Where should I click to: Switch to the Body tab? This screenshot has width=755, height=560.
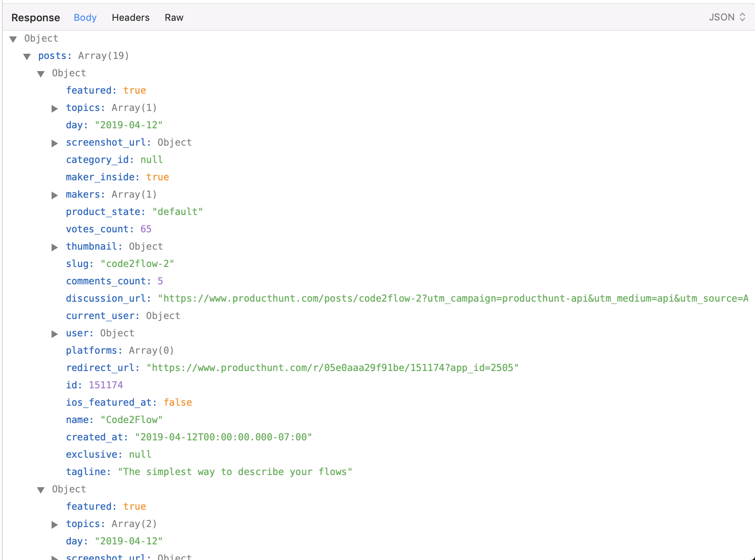pos(85,17)
